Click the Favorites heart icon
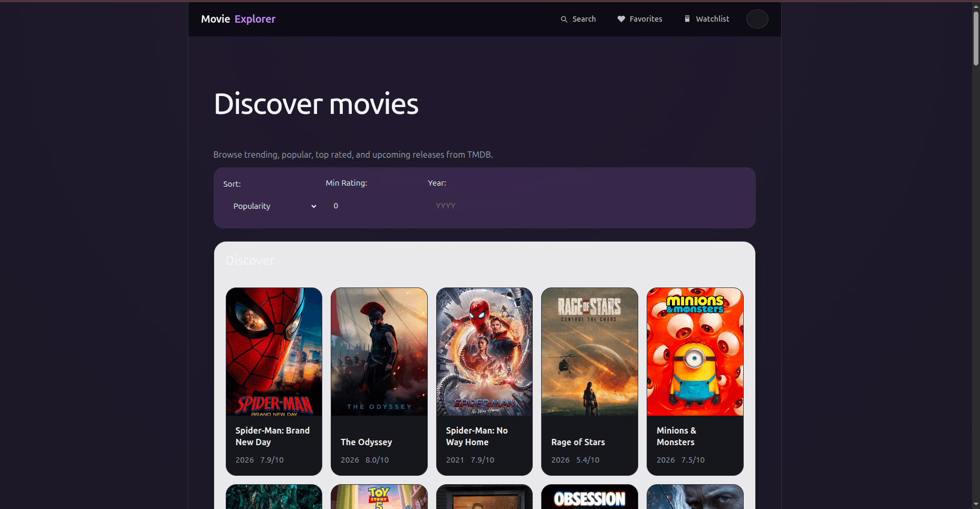980x509 pixels. [x=621, y=19]
